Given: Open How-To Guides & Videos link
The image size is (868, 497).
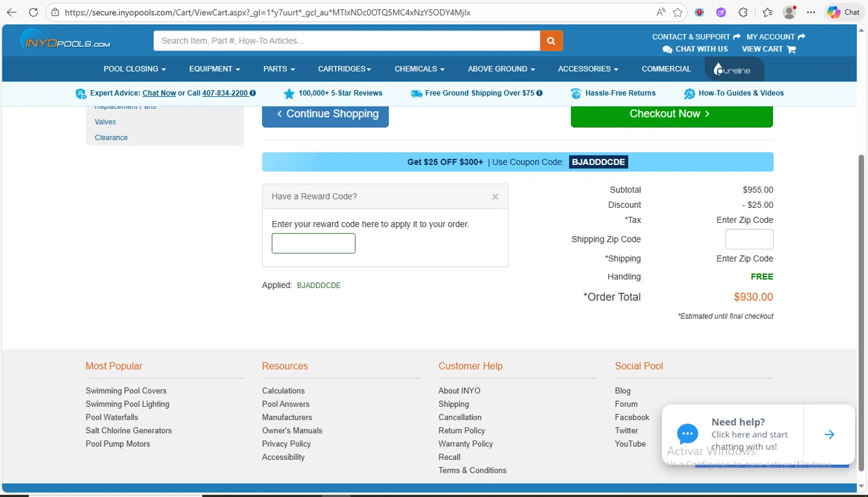Looking at the screenshot, I should (x=741, y=93).
